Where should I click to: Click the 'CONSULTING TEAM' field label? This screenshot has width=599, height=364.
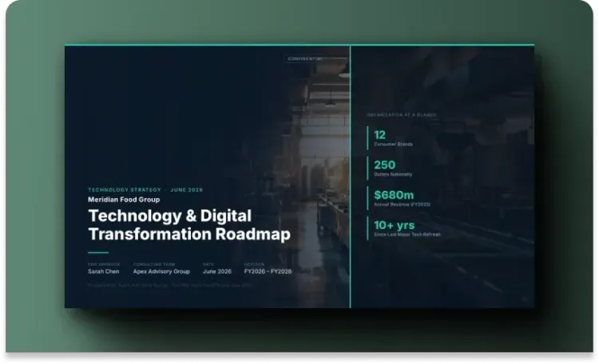coord(154,264)
